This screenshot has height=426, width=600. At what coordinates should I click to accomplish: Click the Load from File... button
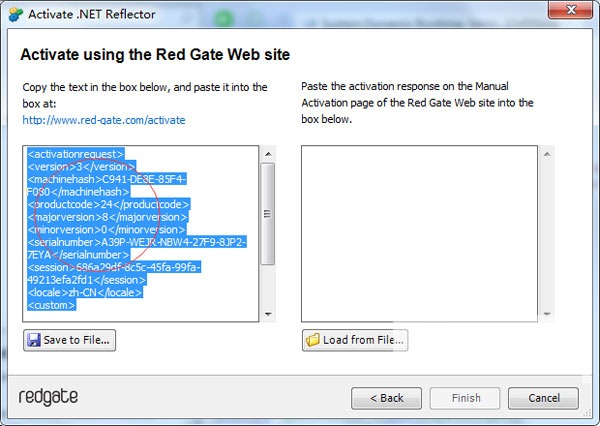(x=355, y=340)
